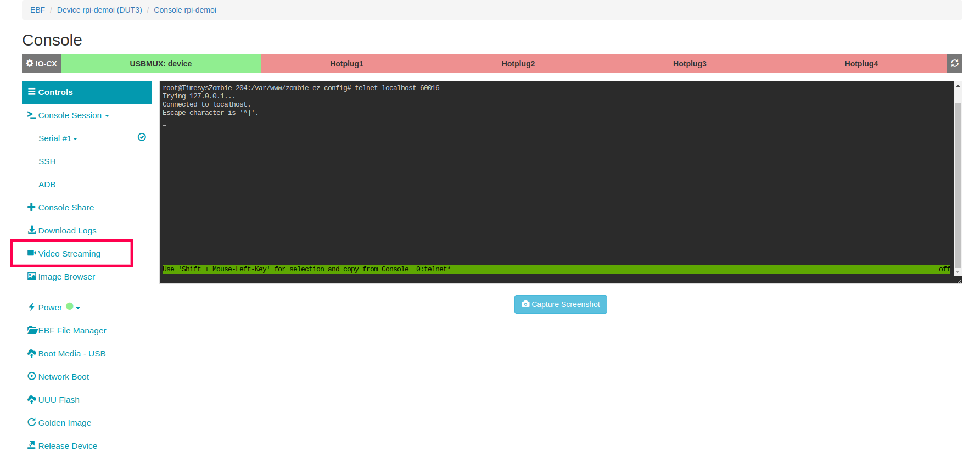
Task: Open the Power dropdown caret
Action: click(78, 308)
